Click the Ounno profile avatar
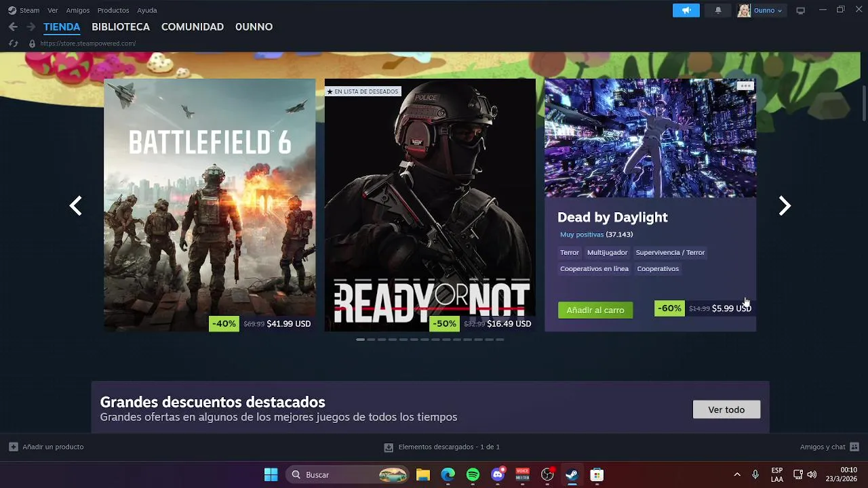 [744, 10]
